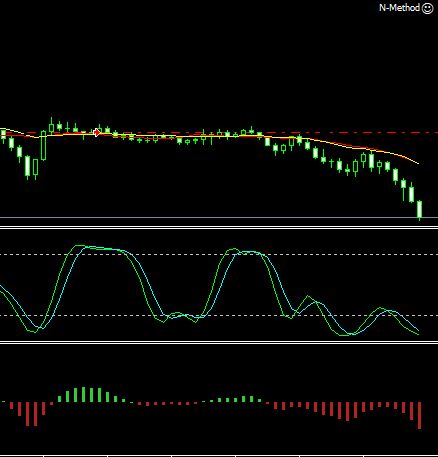Click the second oscillator peak near upper level
The width and height of the screenshot is (438, 457).
234,249
